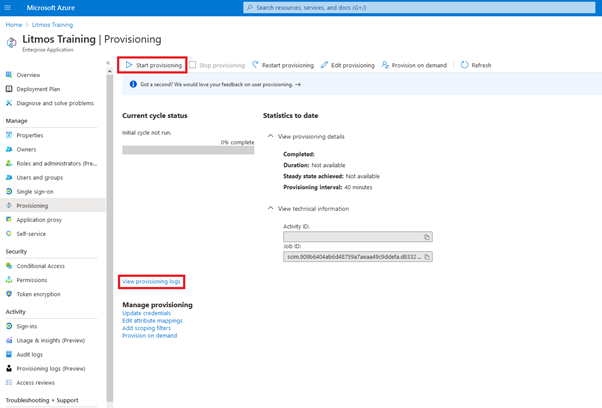Open Audit logs page
602x408 pixels.
click(x=30, y=355)
